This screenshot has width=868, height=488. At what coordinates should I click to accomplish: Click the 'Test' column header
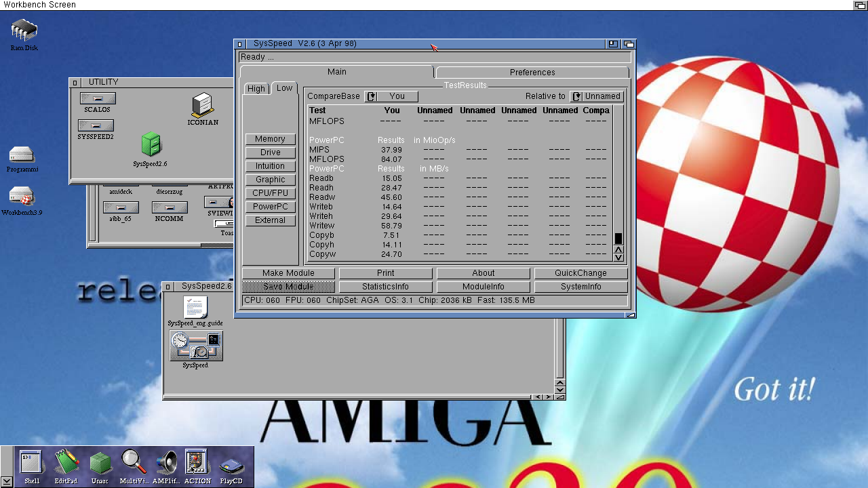(317, 110)
